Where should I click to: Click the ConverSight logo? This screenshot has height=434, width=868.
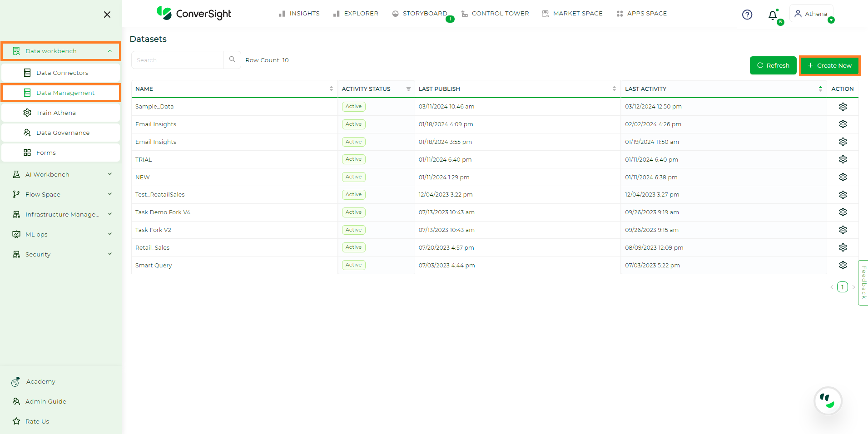pos(193,13)
